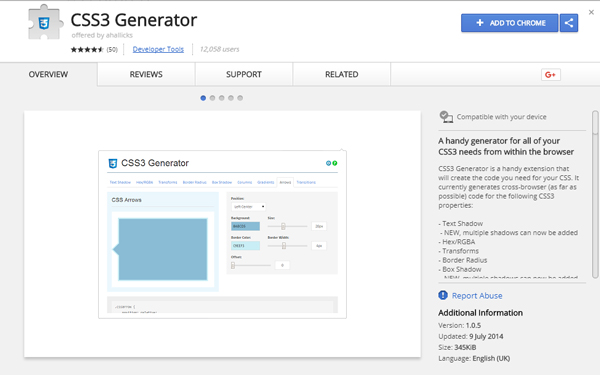Click the 'Hex/RGBA' line in the description
The width and height of the screenshot is (600, 375).
coord(457,242)
